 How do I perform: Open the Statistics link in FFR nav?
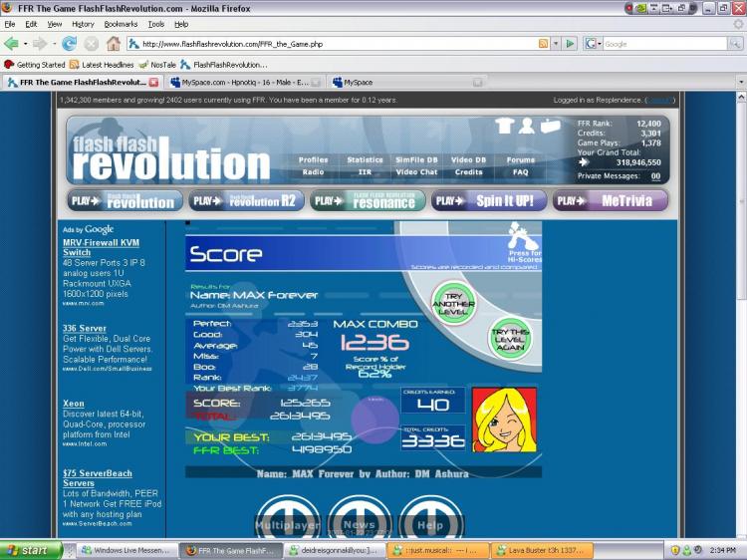click(x=365, y=159)
